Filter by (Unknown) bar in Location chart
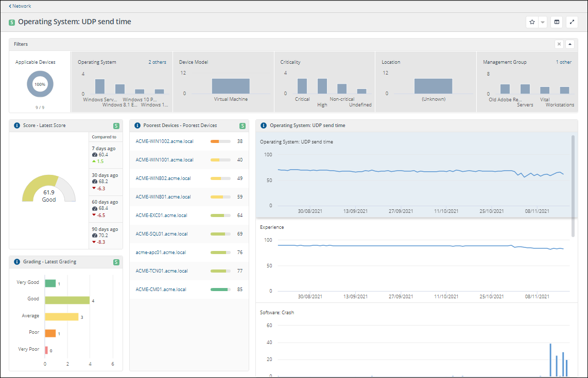The height and width of the screenshot is (378, 588). coord(433,86)
